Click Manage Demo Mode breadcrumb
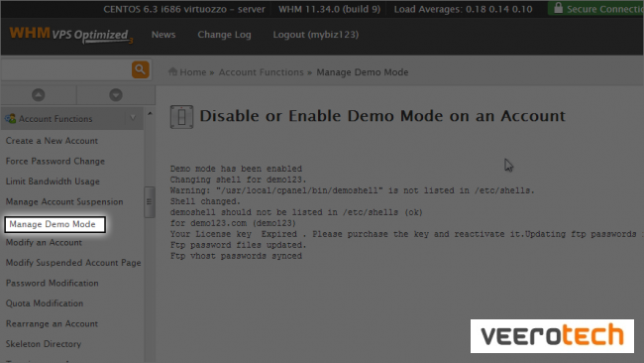The width and height of the screenshot is (644, 363). 363,72
